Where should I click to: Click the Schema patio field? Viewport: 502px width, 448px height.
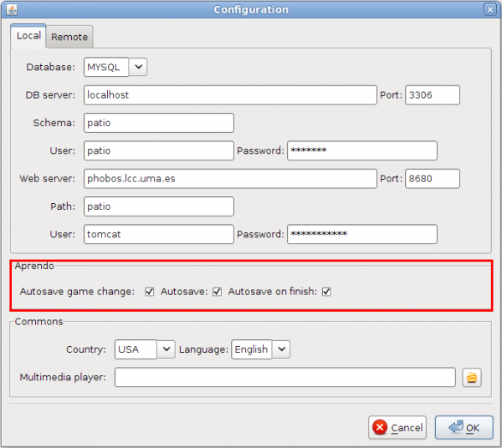(x=159, y=123)
